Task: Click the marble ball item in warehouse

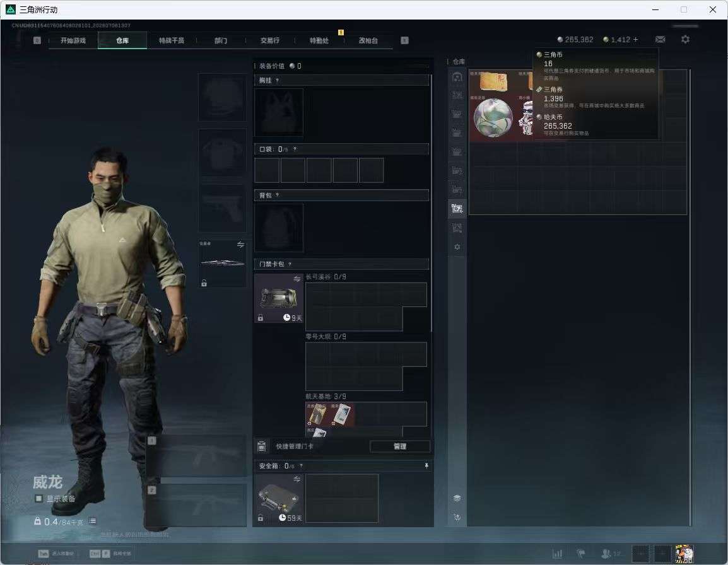Action: pyautogui.click(x=493, y=118)
